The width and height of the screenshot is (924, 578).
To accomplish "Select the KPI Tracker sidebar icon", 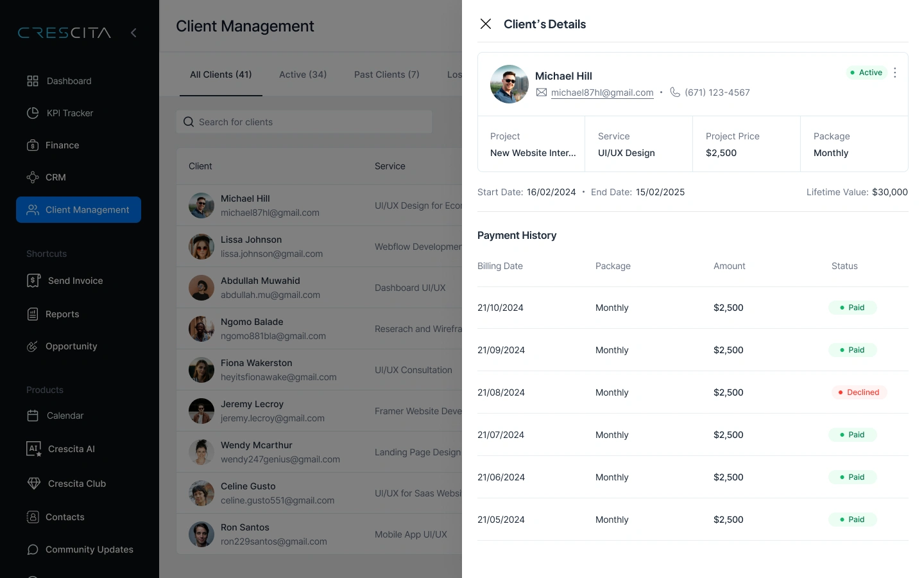I will point(33,113).
